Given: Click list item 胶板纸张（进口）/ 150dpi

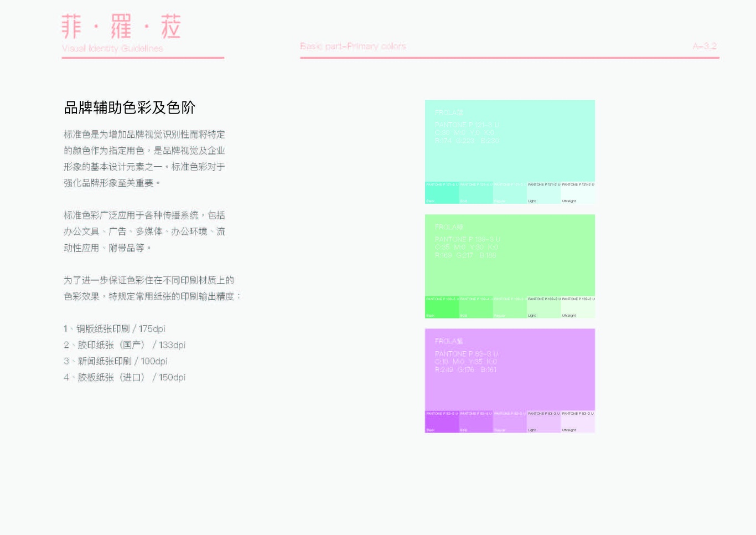Looking at the screenshot, I should click(125, 377).
